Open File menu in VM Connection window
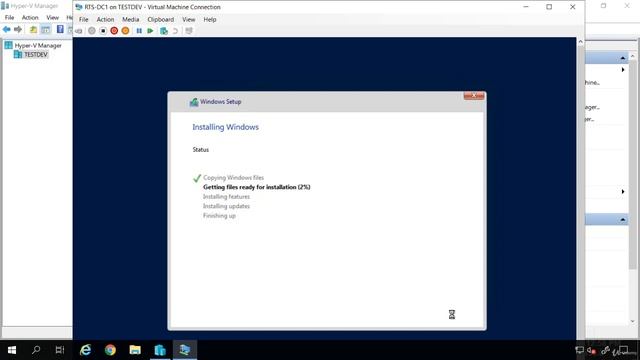This screenshot has height=360, width=640. 83,20
